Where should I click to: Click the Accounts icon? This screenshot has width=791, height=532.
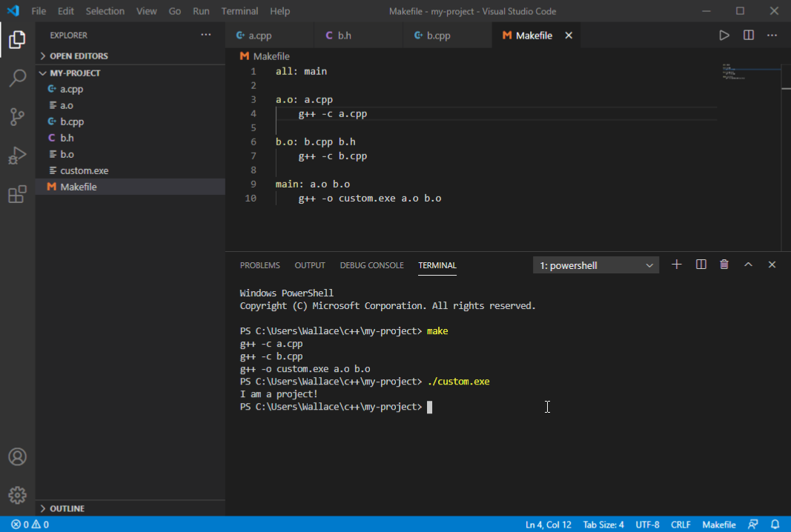(17, 456)
